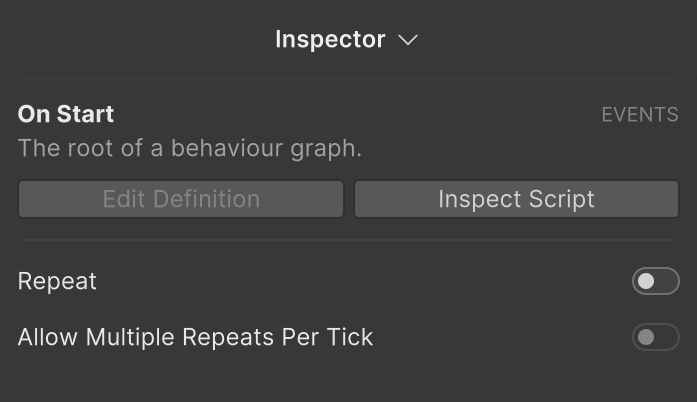Image resolution: width=697 pixels, height=402 pixels.
Task: Enable the Repeat toggle switch
Action: pyautogui.click(x=655, y=282)
